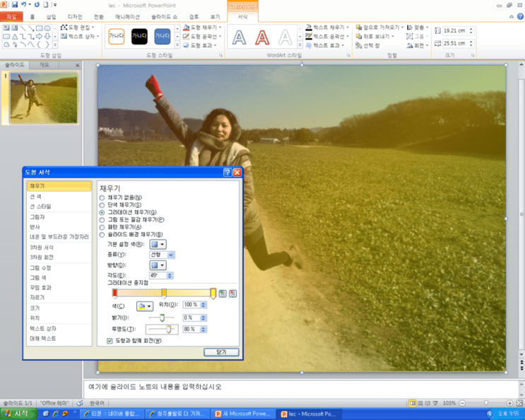Viewport: 525px width, 420px height.
Task: Click 텍스트 상자 button in ribbon
Action: click(81, 36)
